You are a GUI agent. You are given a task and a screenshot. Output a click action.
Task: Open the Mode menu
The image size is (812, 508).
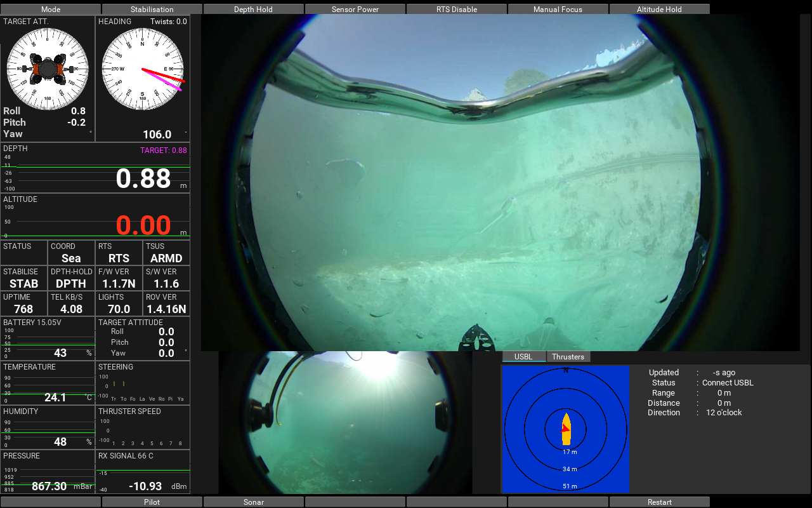pyautogui.click(x=51, y=10)
